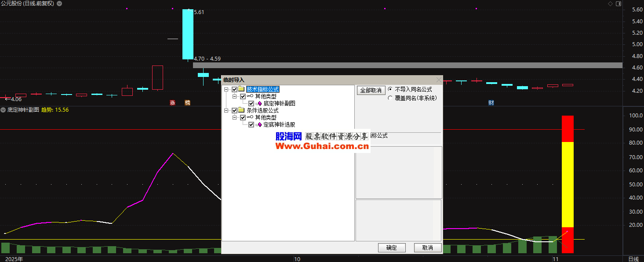Click the yellow folder icon beside 条件选股公式
Screen dimensions: 644x262
pos(241,110)
